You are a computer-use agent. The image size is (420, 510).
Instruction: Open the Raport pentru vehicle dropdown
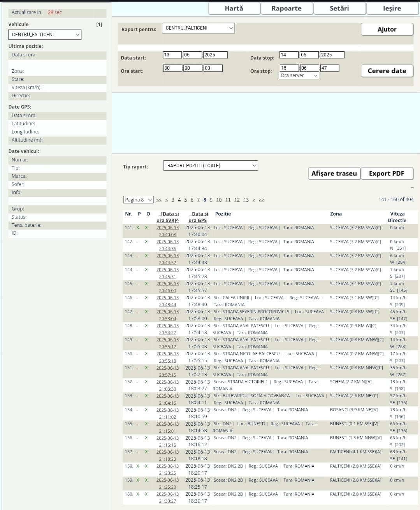click(x=198, y=28)
